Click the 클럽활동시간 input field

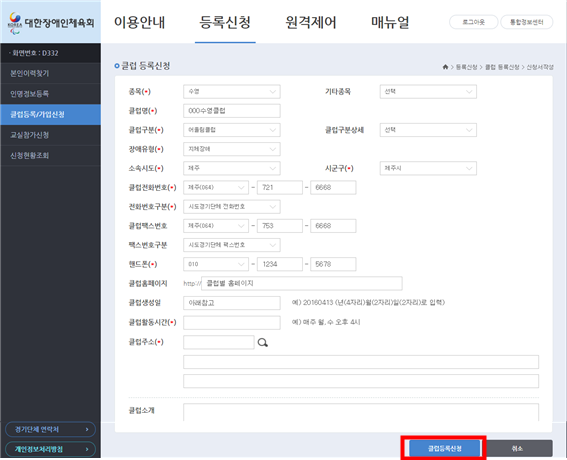[x=232, y=323]
